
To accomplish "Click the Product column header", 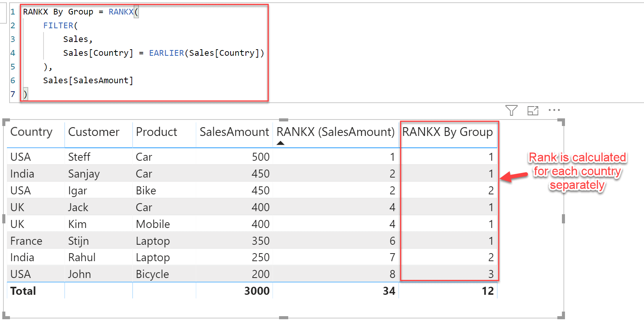I will click(157, 132).
